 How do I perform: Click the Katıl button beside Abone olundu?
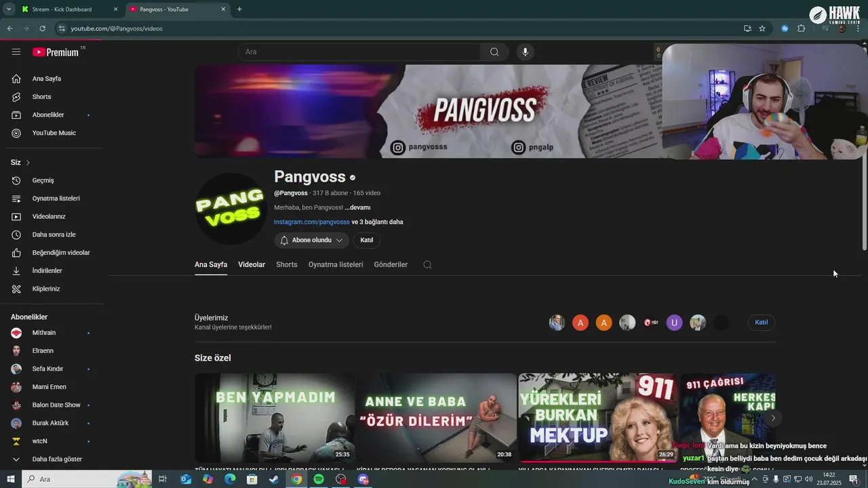point(366,240)
